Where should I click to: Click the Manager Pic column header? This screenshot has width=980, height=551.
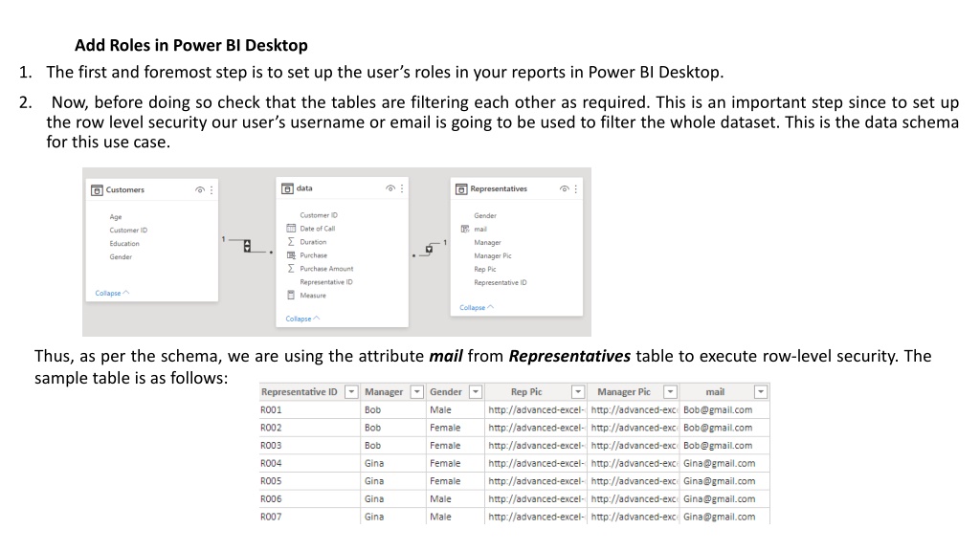coord(624,391)
